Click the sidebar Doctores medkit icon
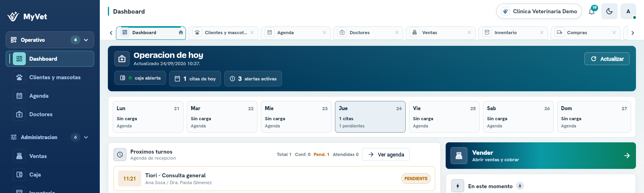 (x=19, y=114)
